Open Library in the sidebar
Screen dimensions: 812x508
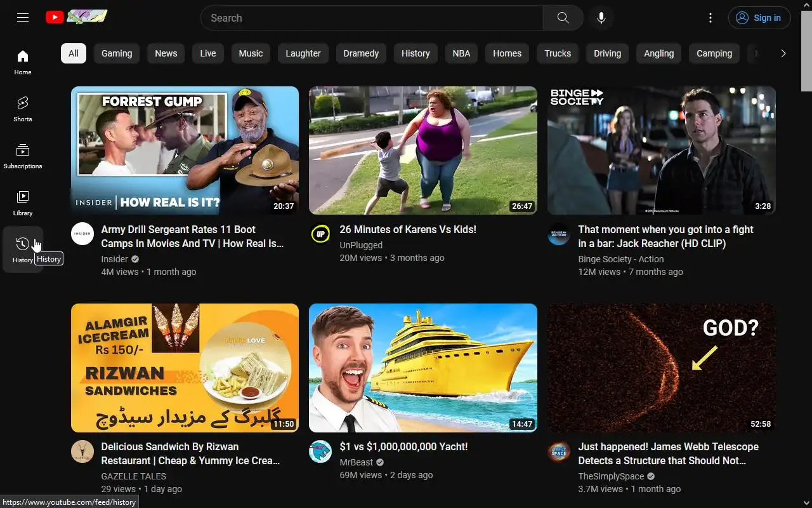click(23, 203)
